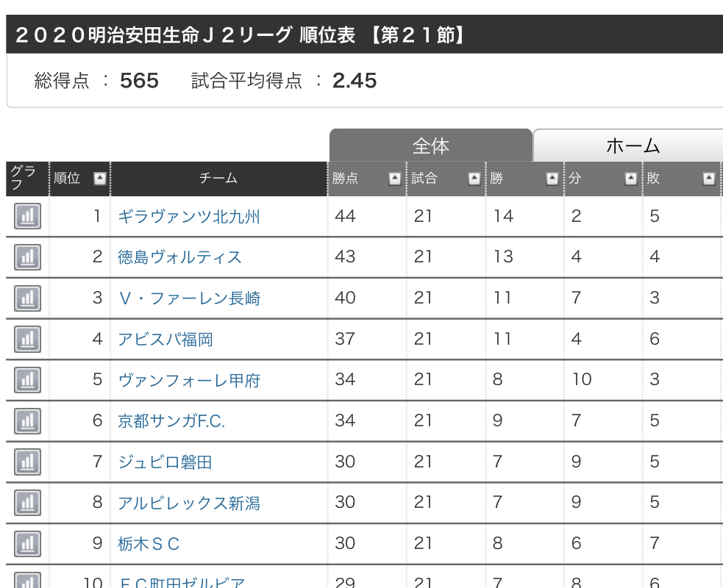Sort by 勝 wins column arrow
Image resolution: width=723 pixels, height=588 pixels.
tap(552, 179)
